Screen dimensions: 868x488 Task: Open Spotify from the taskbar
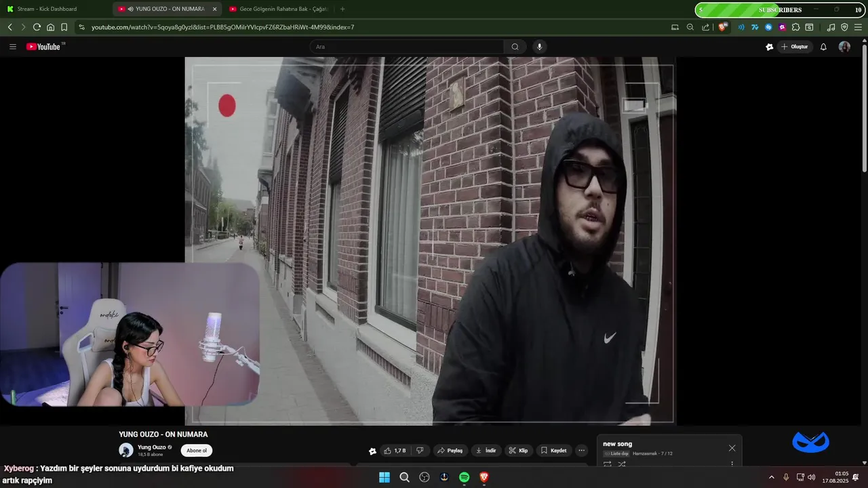click(465, 477)
